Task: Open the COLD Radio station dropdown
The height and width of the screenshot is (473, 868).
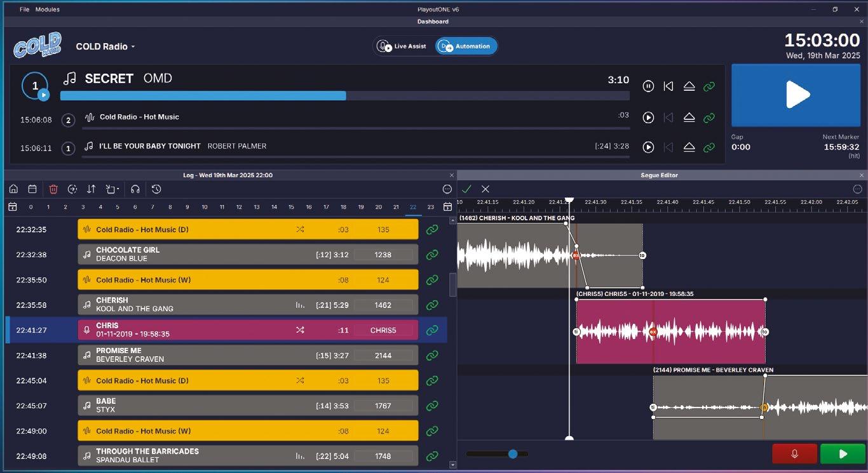Action: [x=105, y=46]
